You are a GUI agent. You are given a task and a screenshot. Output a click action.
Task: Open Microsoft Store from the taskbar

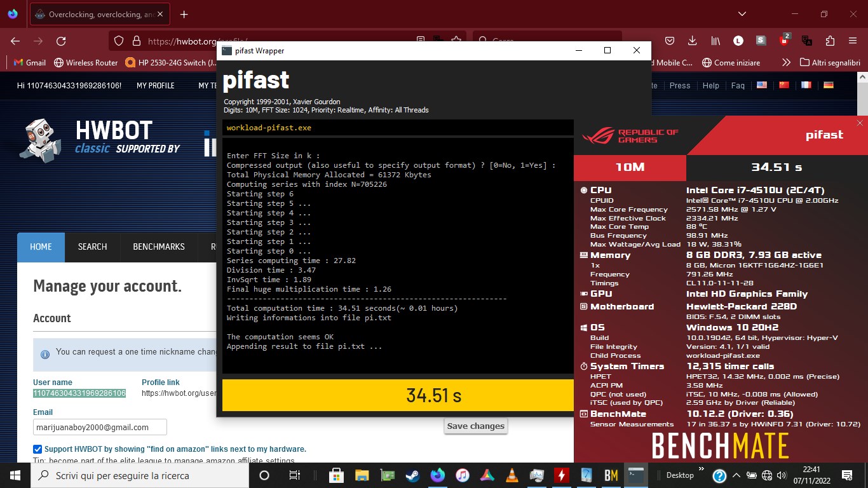pos(337,475)
